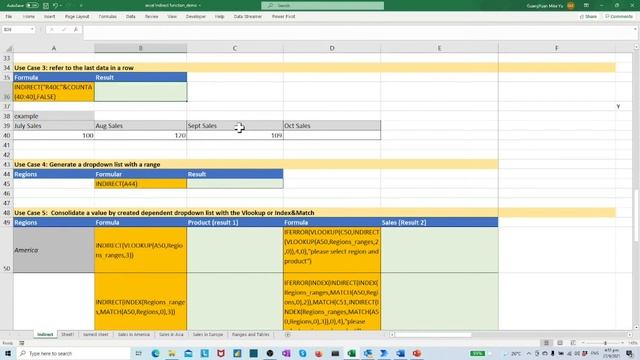This screenshot has width=640, height=360.
Task: Expand the formula bar chevron
Action: [x=635, y=29]
